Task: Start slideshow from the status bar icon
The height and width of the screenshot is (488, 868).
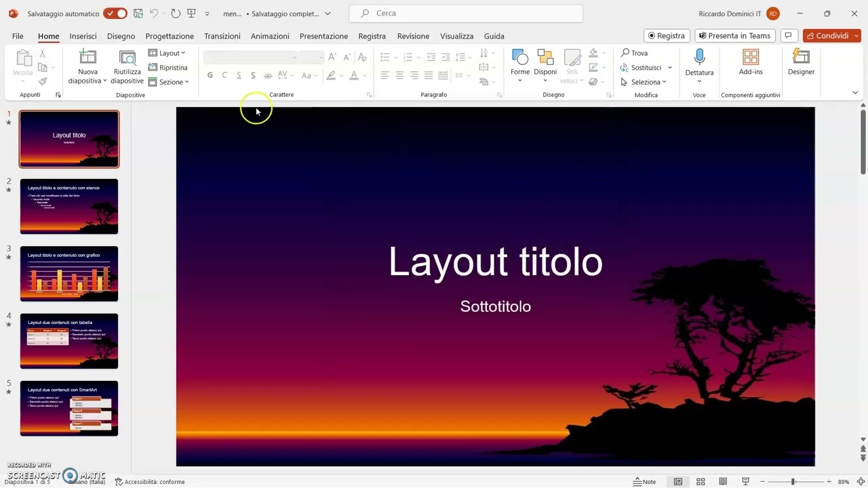Action: coord(745,482)
